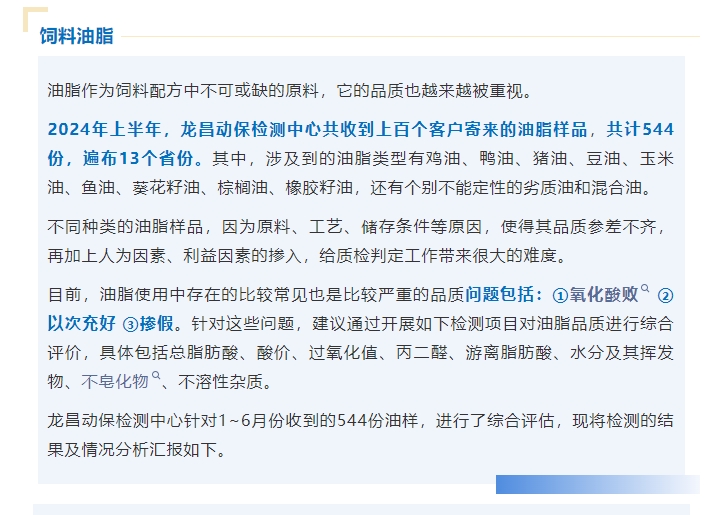Image resolution: width=725 pixels, height=515 pixels.
Task: Click the text 不溶性杂质
Action: (220, 381)
